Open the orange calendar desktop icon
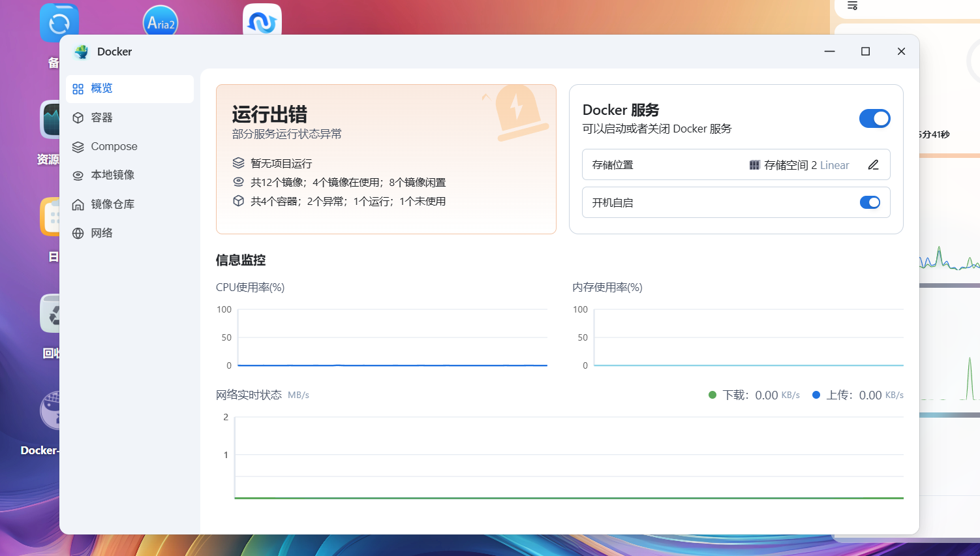Viewport: 980px width, 556px height. [x=50, y=216]
